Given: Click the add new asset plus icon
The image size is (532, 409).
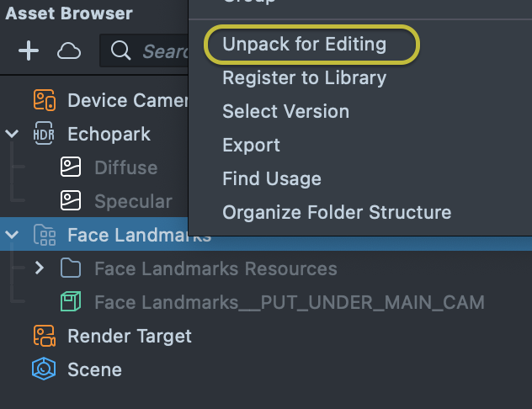Looking at the screenshot, I should 29,51.
